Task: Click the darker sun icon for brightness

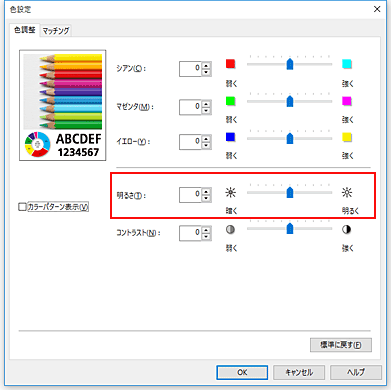Action: tap(230, 192)
